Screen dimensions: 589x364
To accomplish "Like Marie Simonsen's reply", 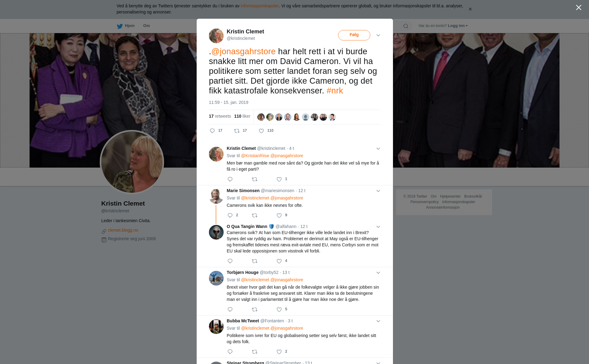I will tap(279, 215).
